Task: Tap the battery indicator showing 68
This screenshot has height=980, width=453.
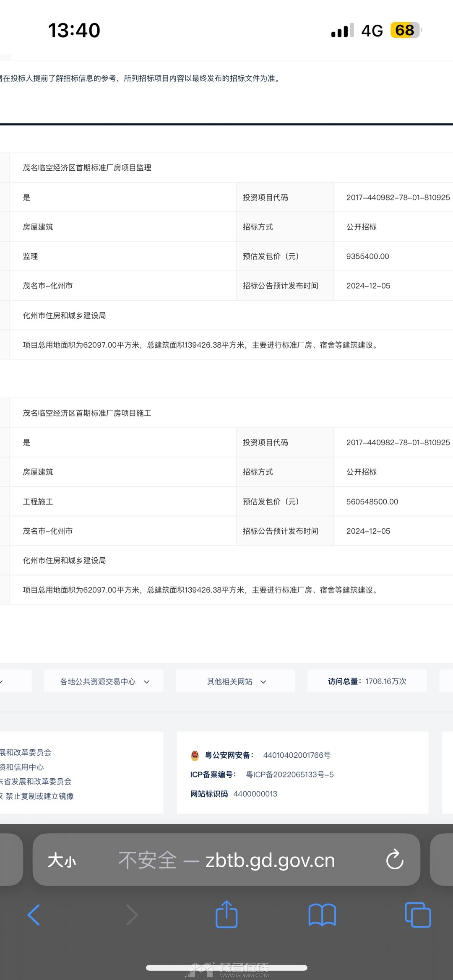Action: 405,31
